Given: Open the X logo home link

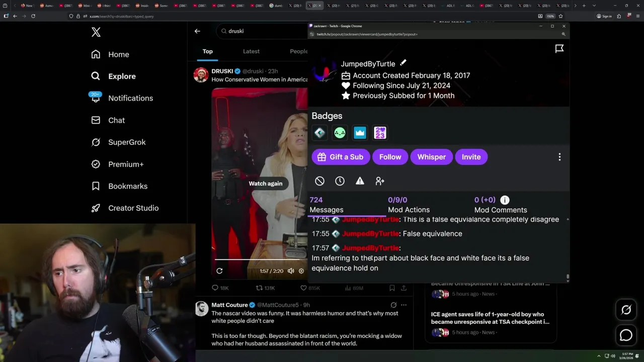Looking at the screenshot, I should 96,32.
